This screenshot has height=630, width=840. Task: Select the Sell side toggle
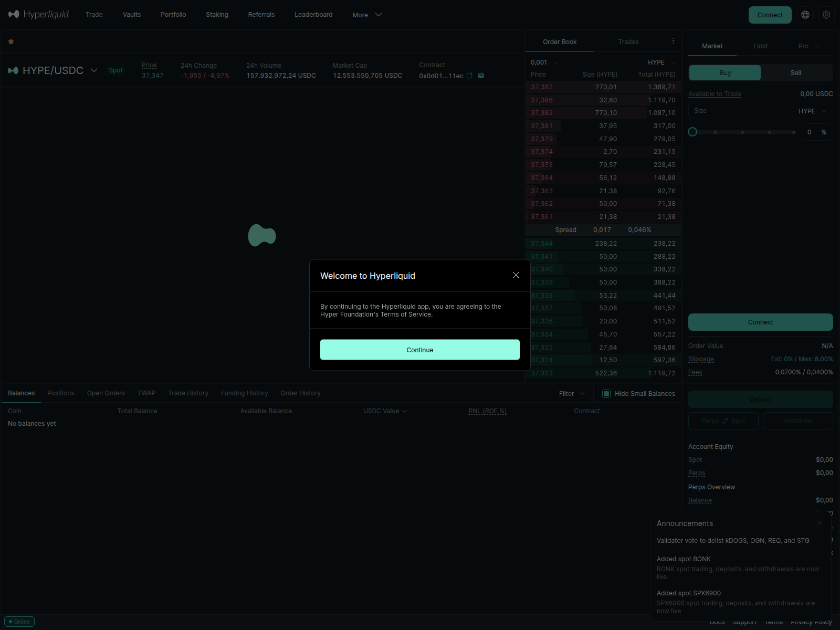tap(796, 73)
